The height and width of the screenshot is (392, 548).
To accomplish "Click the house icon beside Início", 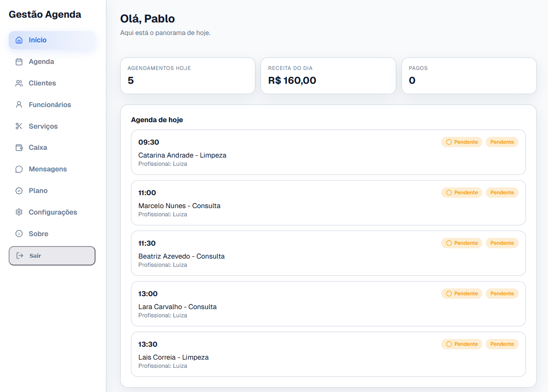I will pos(19,40).
